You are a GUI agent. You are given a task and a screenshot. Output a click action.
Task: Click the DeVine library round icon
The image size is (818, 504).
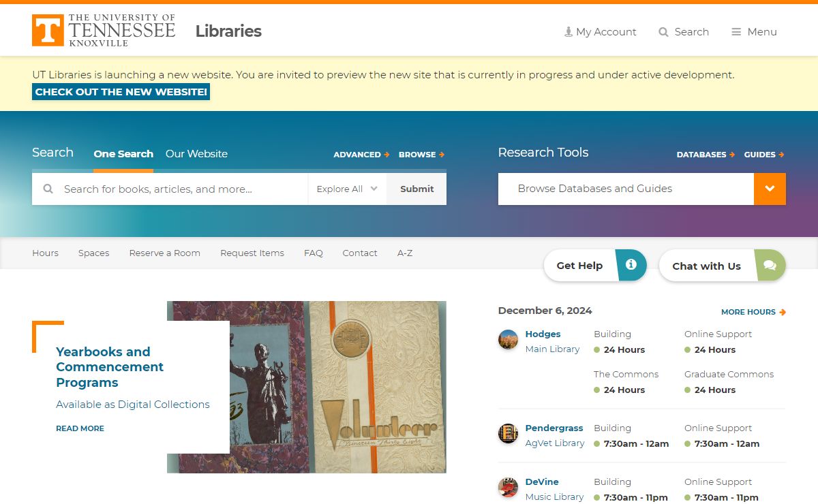click(x=508, y=487)
